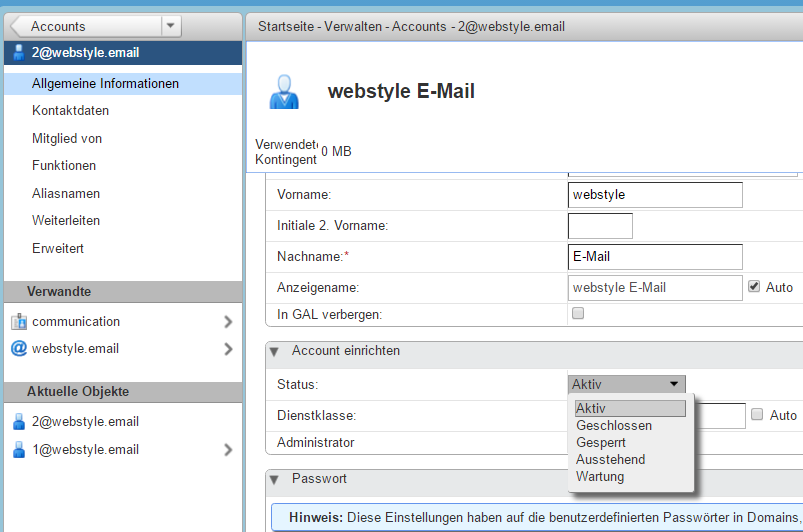Click the user icon beside 2@webstyle.email header
The height and width of the screenshot is (532, 803).
click(x=18, y=53)
